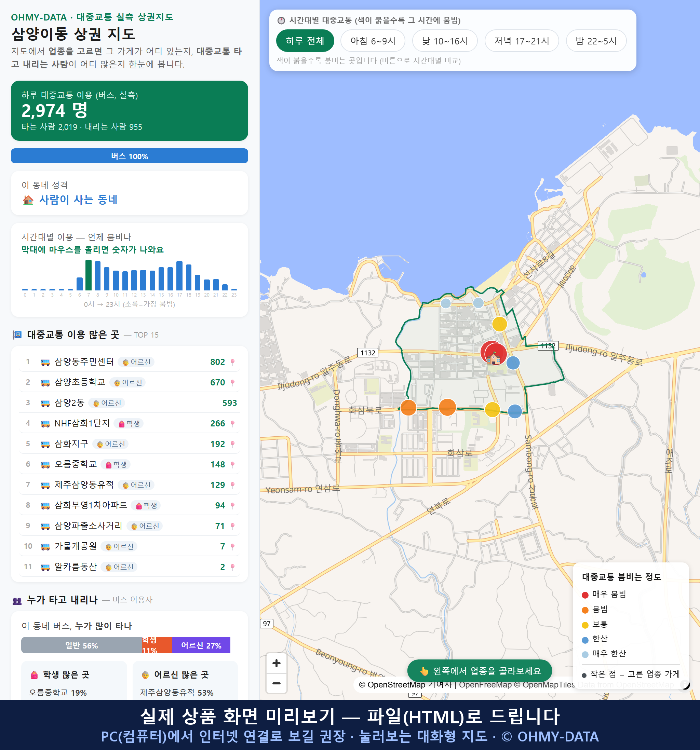Image resolution: width=700 pixels, height=750 pixels.
Task: Click the bus icon on 삼양2동 row
Action: click(x=45, y=403)
